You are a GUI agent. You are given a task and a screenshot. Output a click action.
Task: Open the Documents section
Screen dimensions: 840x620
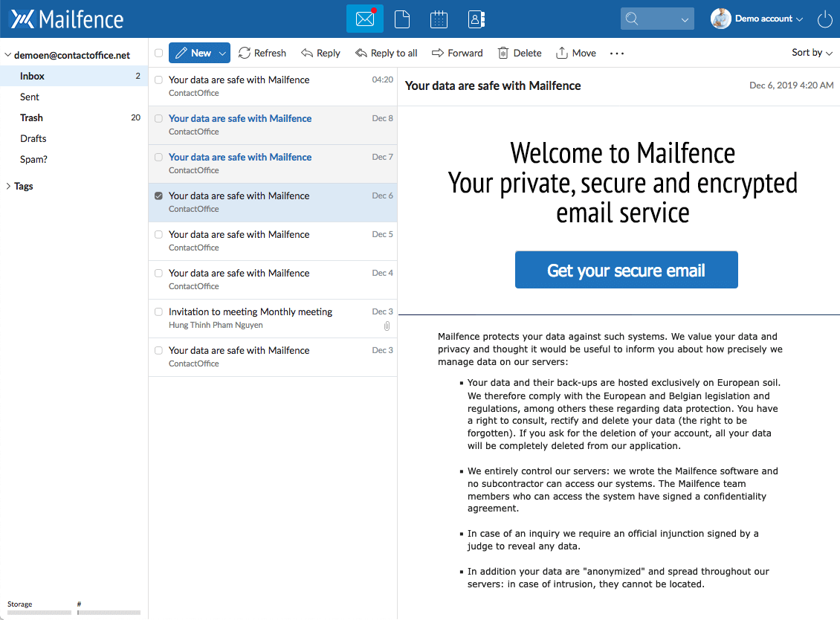(x=402, y=19)
